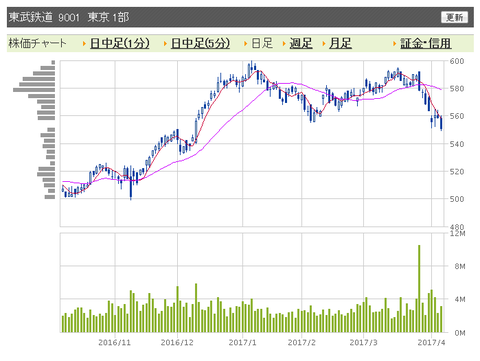Click the 東武鉄道 9001 title text
The image size is (480, 361).
pyautogui.click(x=44, y=17)
